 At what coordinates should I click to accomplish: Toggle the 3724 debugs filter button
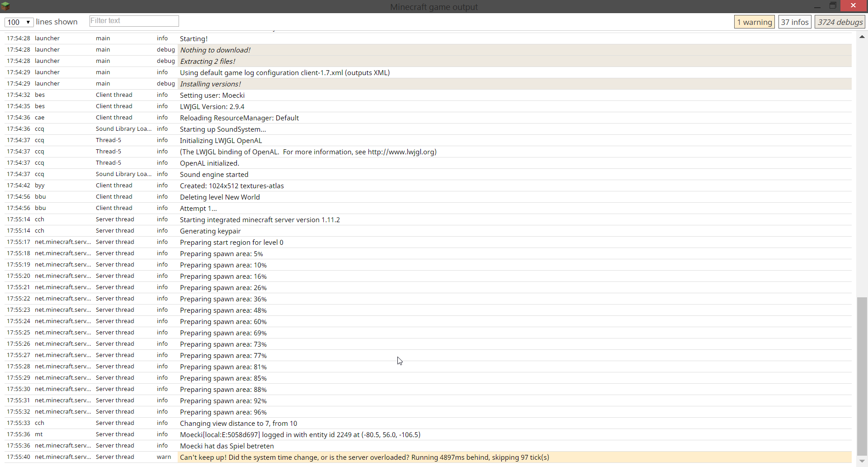coord(840,22)
